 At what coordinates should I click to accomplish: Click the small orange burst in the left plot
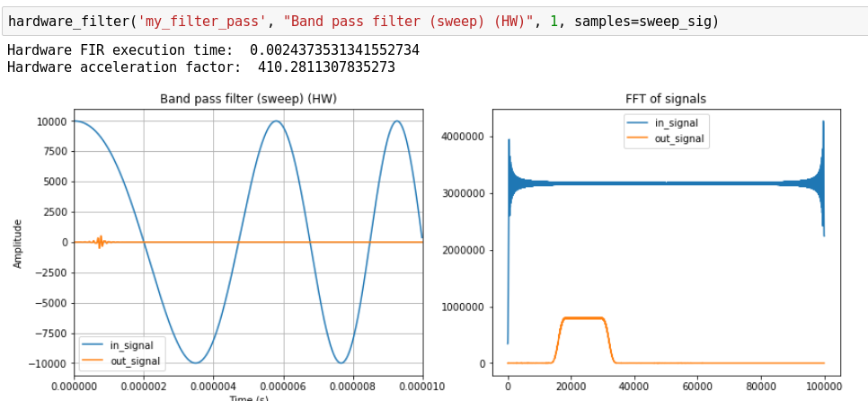(100, 241)
